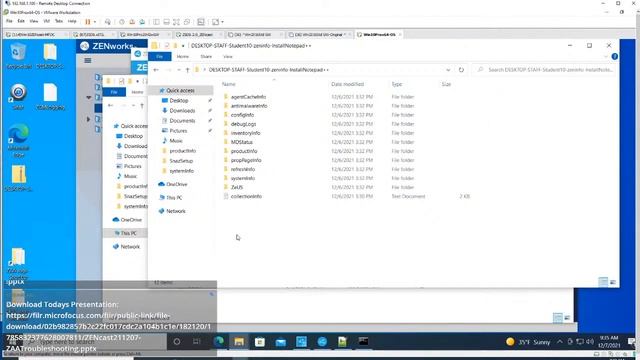Open Explorer help icon
The width and height of the screenshot is (640, 360).
tap(615, 57)
